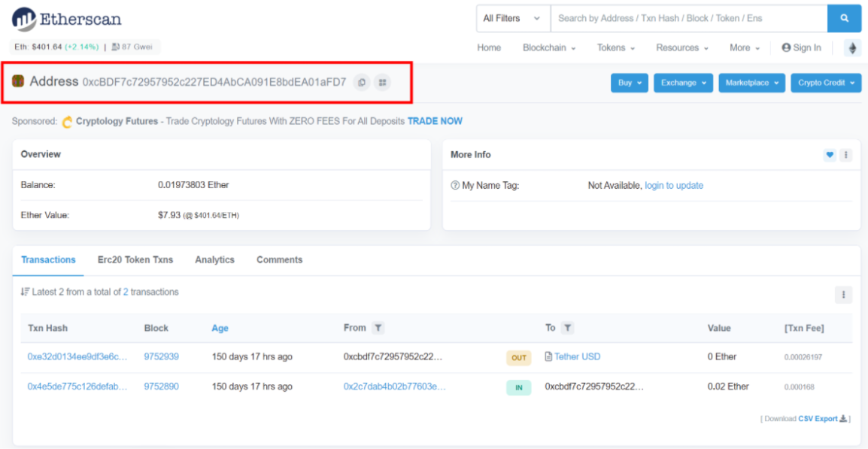Click the sort icon beside Latest 2 transactions
The image size is (868, 449).
click(x=25, y=292)
